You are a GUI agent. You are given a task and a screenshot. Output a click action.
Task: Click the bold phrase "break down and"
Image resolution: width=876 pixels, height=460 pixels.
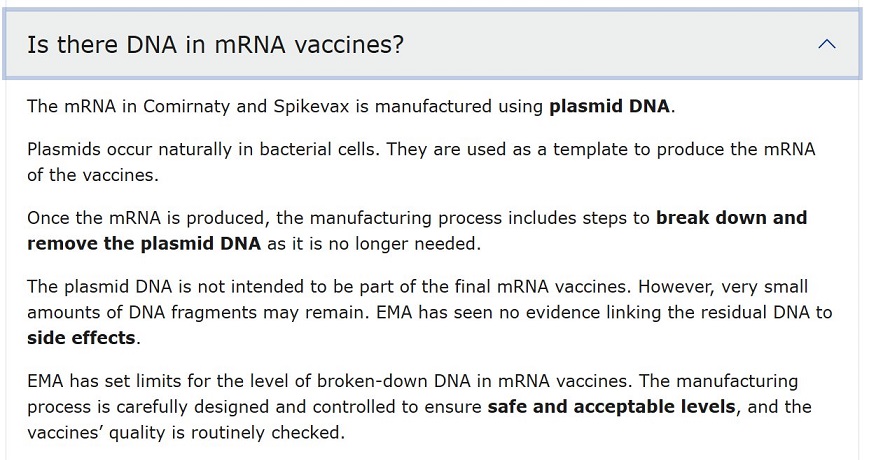pos(731,218)
